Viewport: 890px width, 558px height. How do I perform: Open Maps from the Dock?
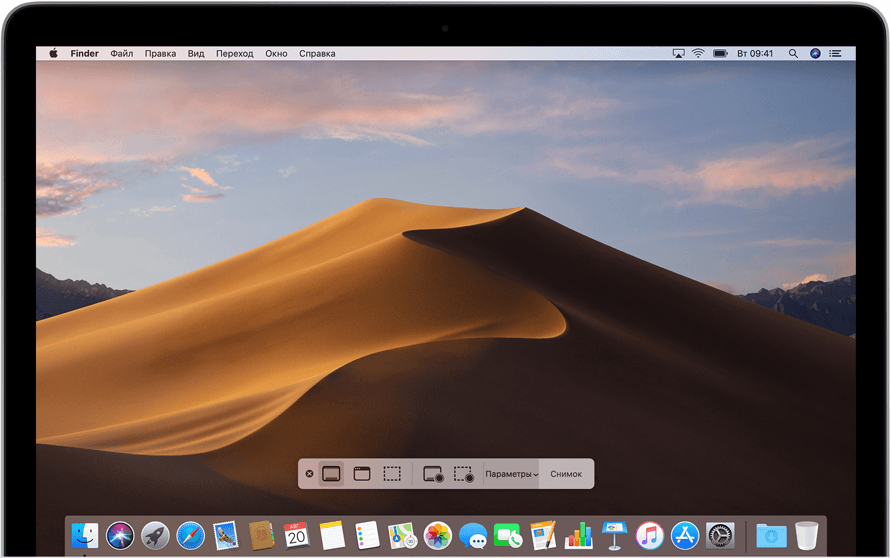(x=402, y=535)
